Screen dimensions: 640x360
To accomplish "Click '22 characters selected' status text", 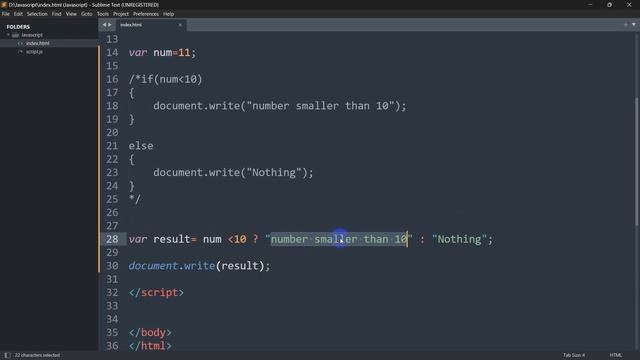I will (38, 355).
